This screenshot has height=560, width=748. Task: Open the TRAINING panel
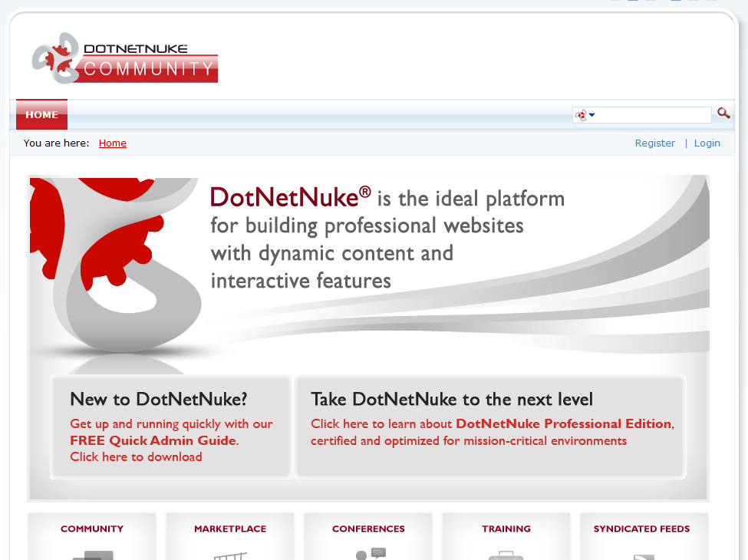(x=506, y=536)
